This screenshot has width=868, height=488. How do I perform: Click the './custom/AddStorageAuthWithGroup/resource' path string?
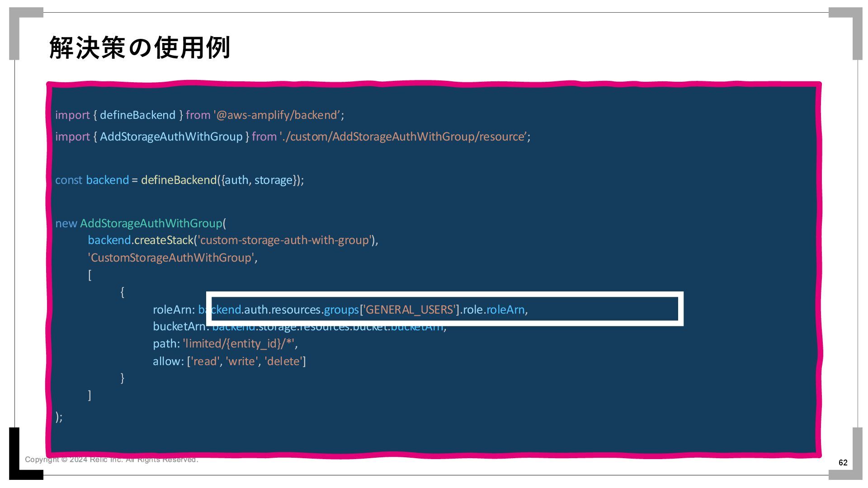403,137
